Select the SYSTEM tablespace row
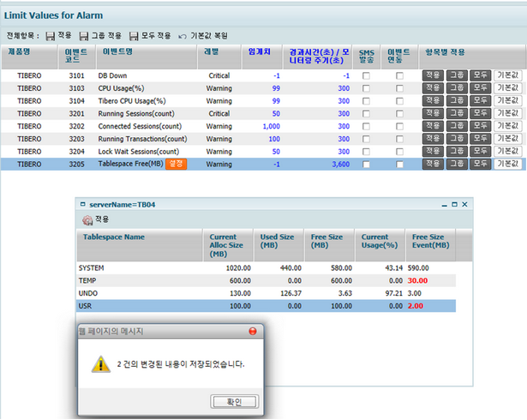This screenshot has height=420, width=527. pyautogui.click(x=266, y=268)
